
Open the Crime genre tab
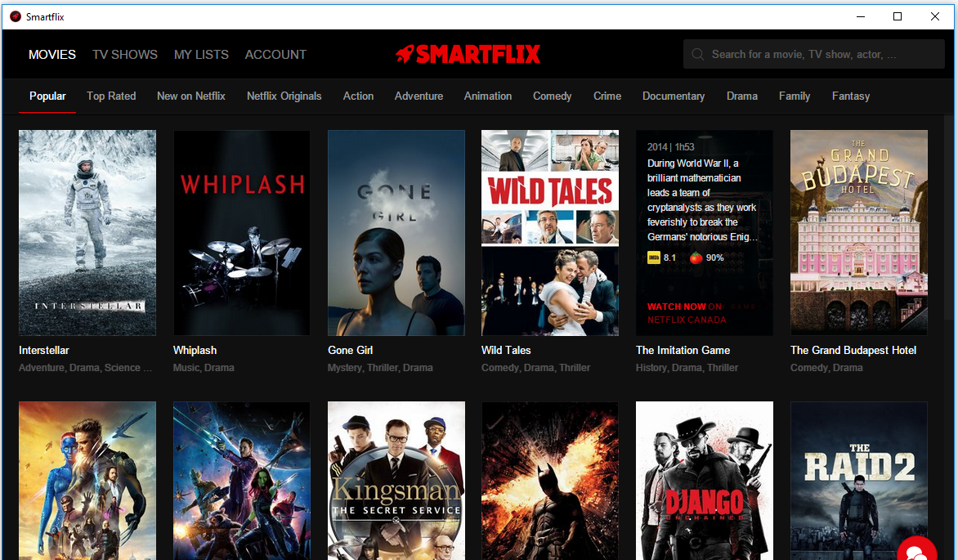[607, 96]
